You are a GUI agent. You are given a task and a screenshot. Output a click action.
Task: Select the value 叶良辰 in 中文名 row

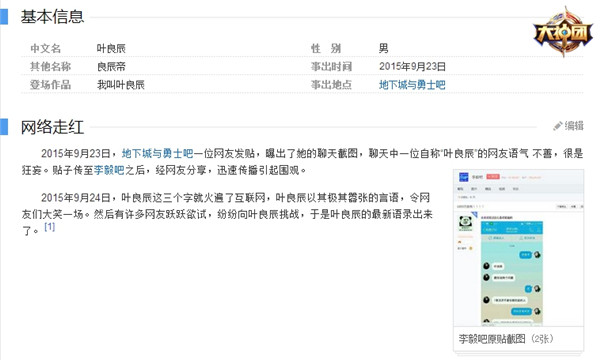point(111,49)
